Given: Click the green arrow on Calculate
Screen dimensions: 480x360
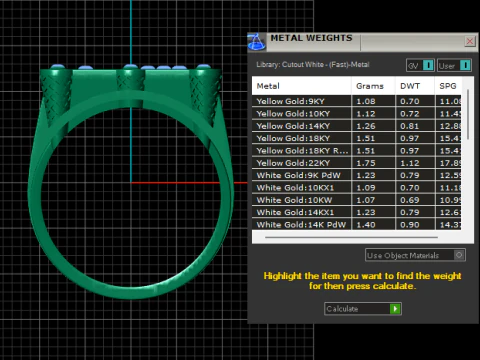Looking at the screenshot, I should coord(395,309).
